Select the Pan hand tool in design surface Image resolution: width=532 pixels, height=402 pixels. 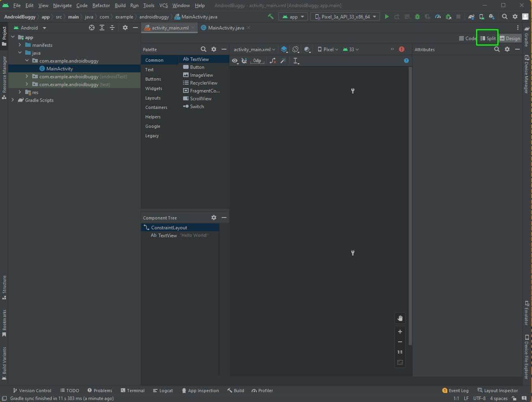tap(400, 318)
